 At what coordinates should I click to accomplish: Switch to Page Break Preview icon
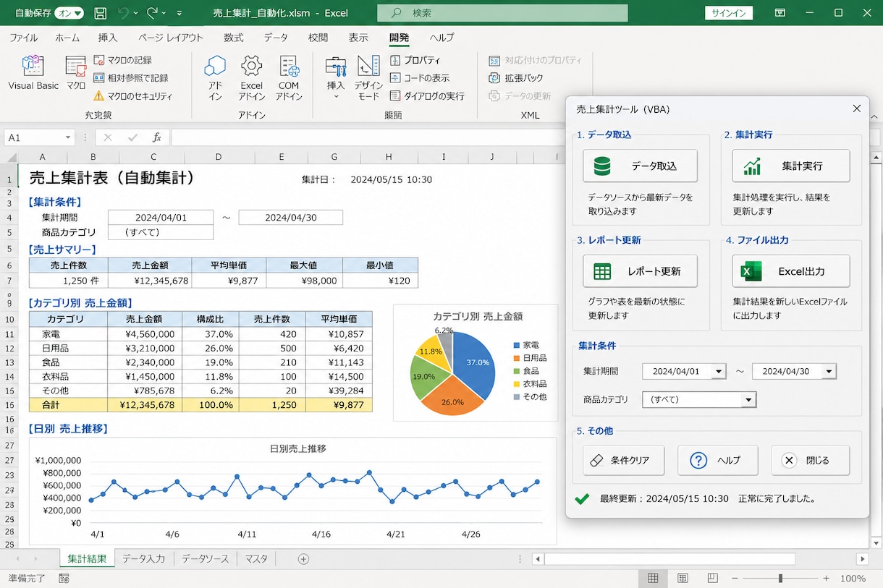pyautogui.click(x=713, y=579)
